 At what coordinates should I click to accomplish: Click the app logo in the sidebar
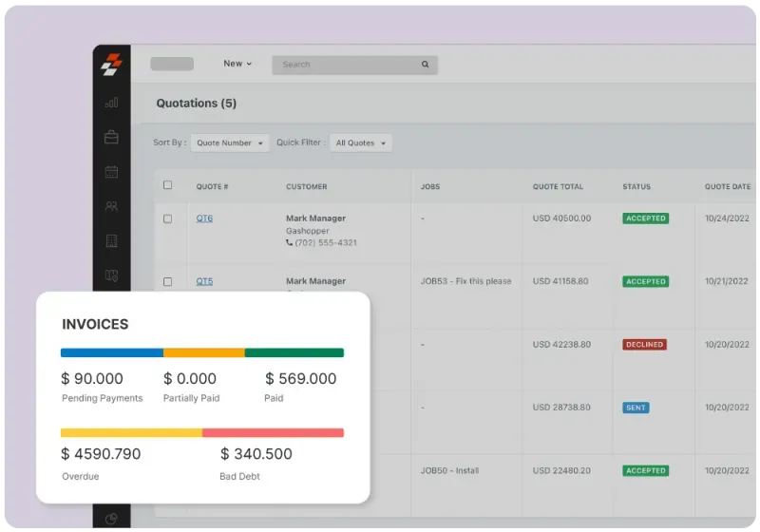[112, 66]
